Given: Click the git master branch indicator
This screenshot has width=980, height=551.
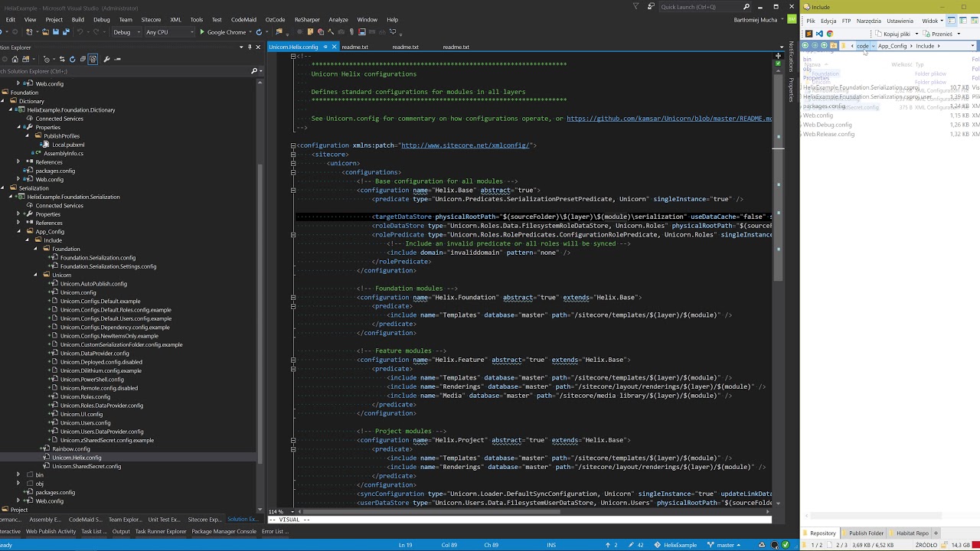Looking at the screenshot, I should click(x=724, y=545).
